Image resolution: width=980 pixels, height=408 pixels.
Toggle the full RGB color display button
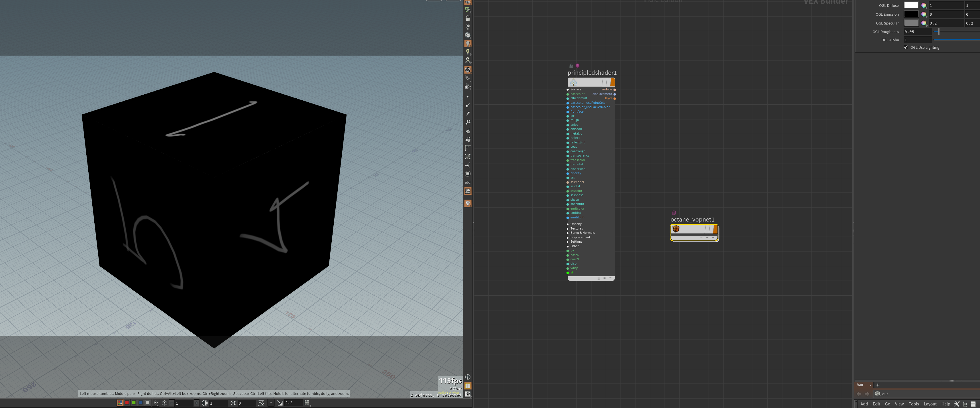120,403
